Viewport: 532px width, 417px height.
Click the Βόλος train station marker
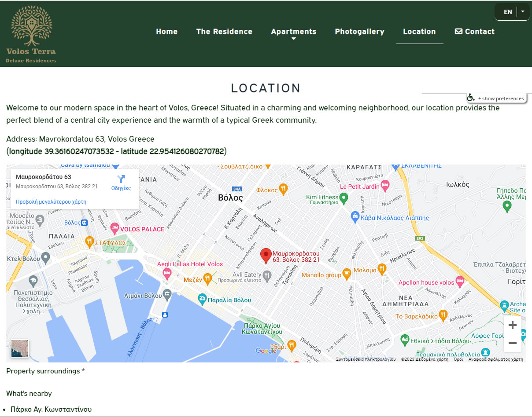[84, 223]
